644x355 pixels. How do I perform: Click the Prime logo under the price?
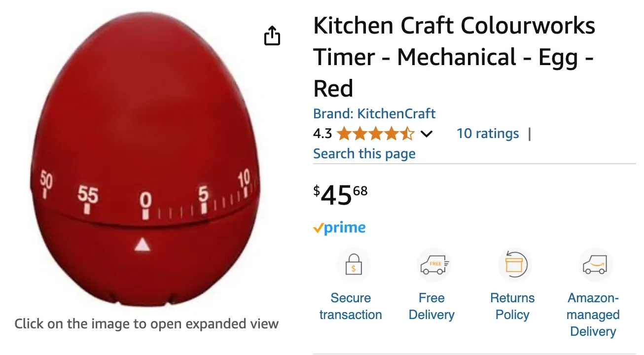coord(339,228)
